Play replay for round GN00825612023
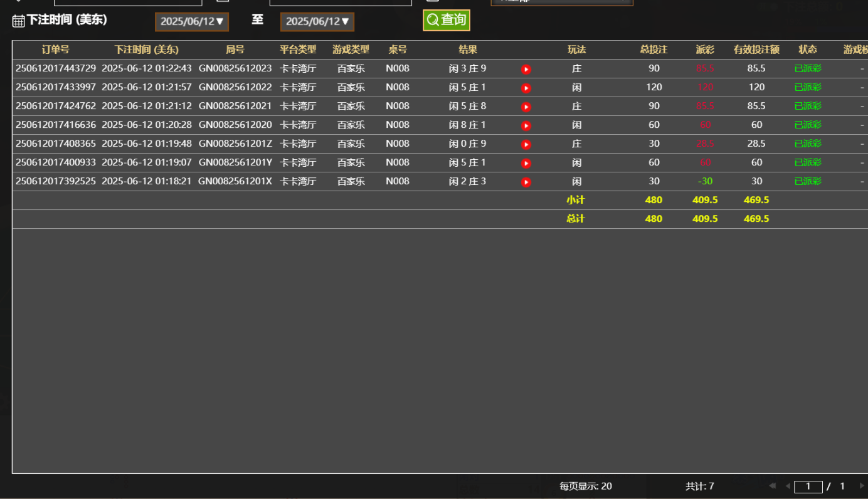The height and width of the screenshot is (499, 868). click(526, 70)
